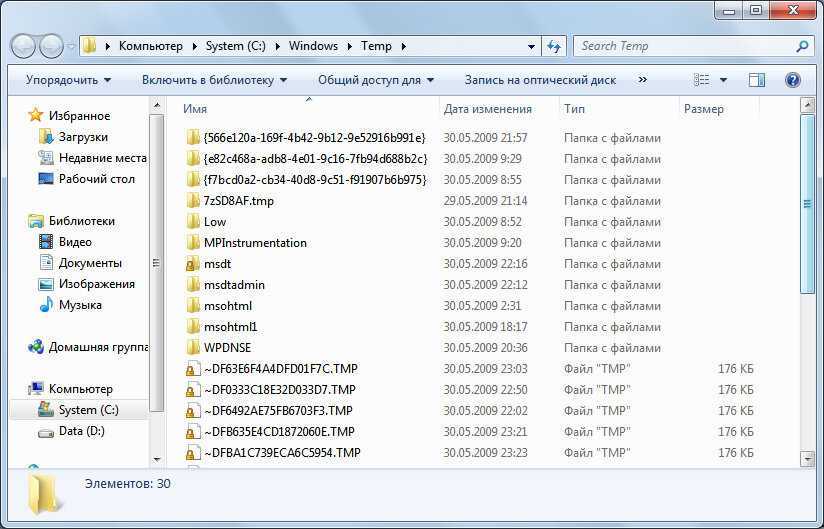Open recent pages dropdown next to navigation arrows

point(71,47)
